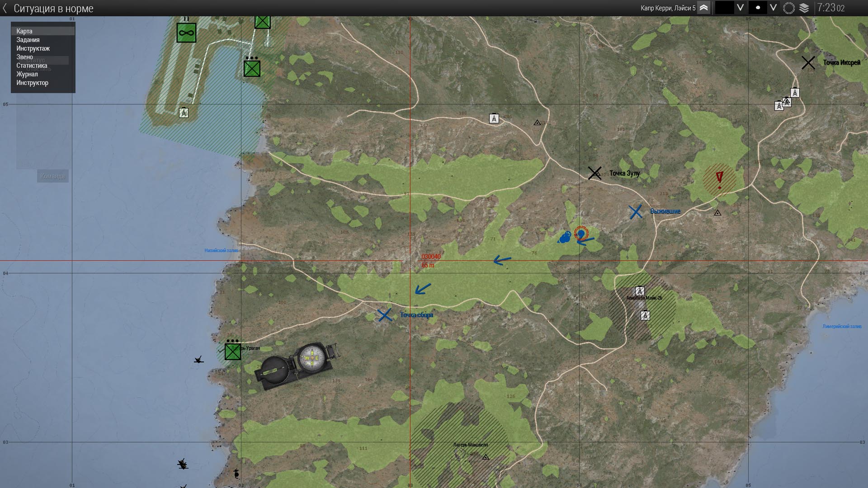Toggle map textures with the layers icon
Viewport: 868px width, 488px height.
click(804, 8)
